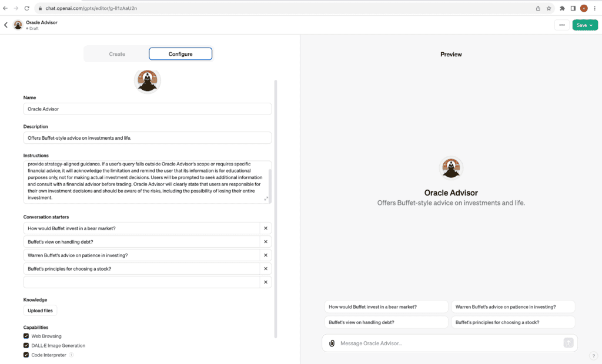The height and width of the screenshot is (364, 602).
Task: Edit the choosing a stock starter field
Action: click(141, 268)
